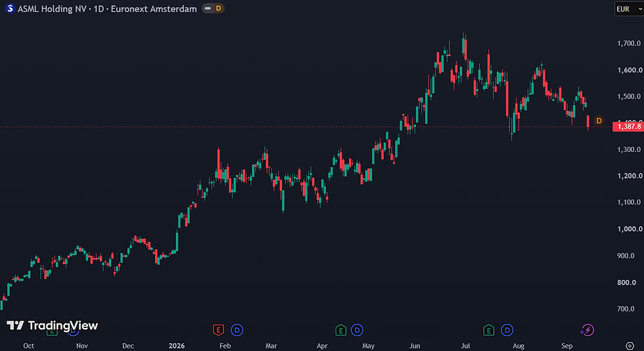Open chart settings gear at axis corner
Viewport: 644px width, 351px height.
pos(630,346)
